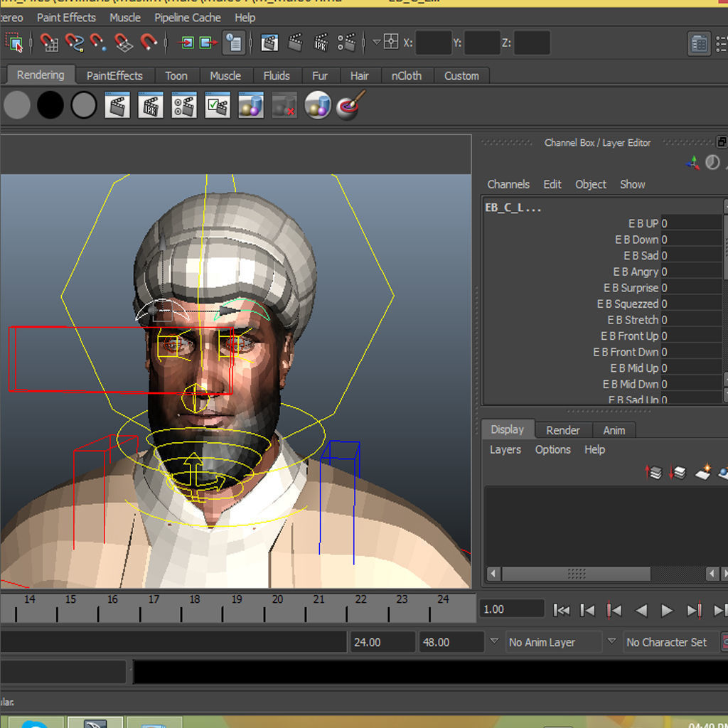Open the Custom shelf tab
728x728 pixels.
click(461, 75)
